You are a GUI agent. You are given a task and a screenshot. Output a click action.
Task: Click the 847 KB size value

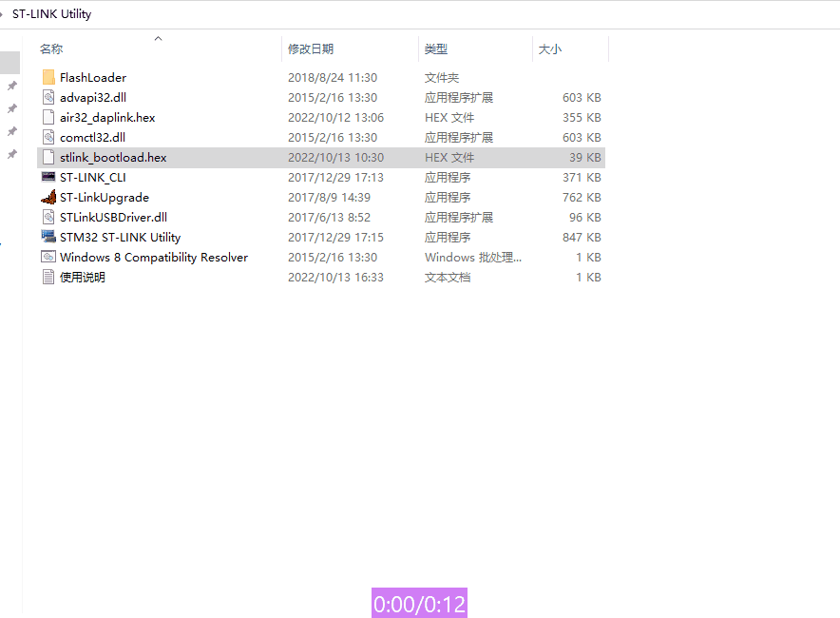pos(582,237)
